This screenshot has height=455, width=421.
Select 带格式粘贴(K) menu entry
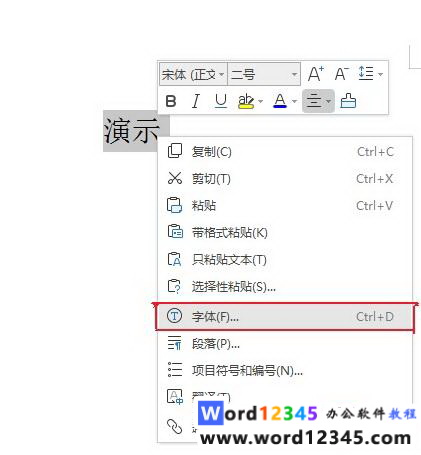click(285, 232)
